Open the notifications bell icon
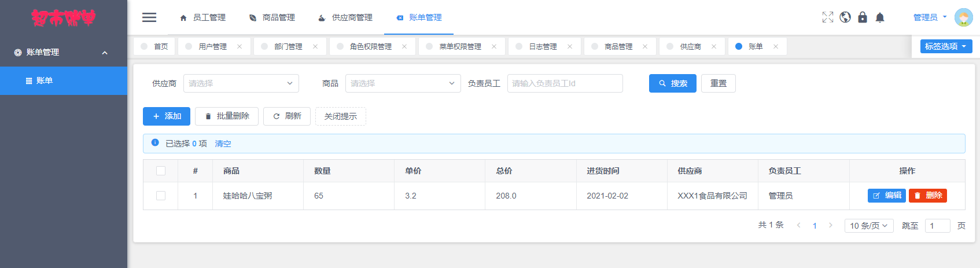Screen dimensions: 980x268 (x=880, y=17)
